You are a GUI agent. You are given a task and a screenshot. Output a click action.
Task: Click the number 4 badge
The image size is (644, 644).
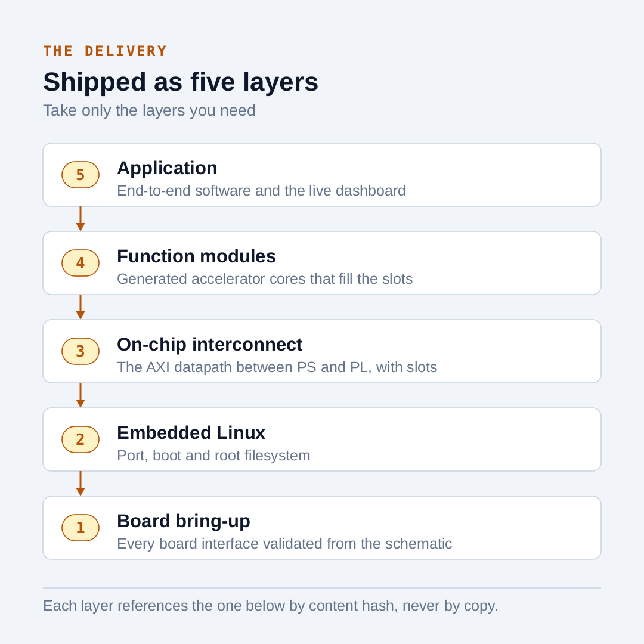click(80, 263)
